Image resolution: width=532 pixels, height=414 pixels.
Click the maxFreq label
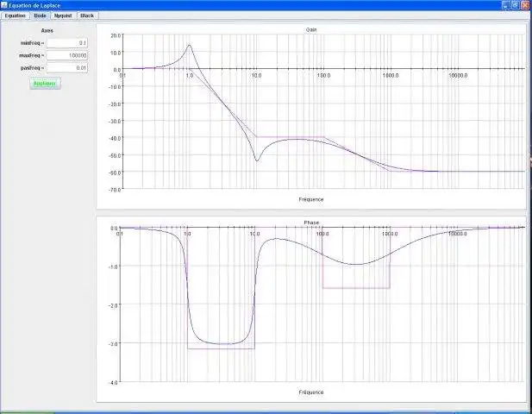coord(32,55)
